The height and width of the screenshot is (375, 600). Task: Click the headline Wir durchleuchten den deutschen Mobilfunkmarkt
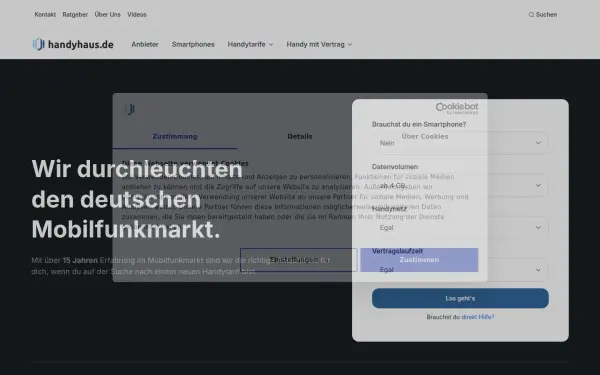click(x=137, y=199)
